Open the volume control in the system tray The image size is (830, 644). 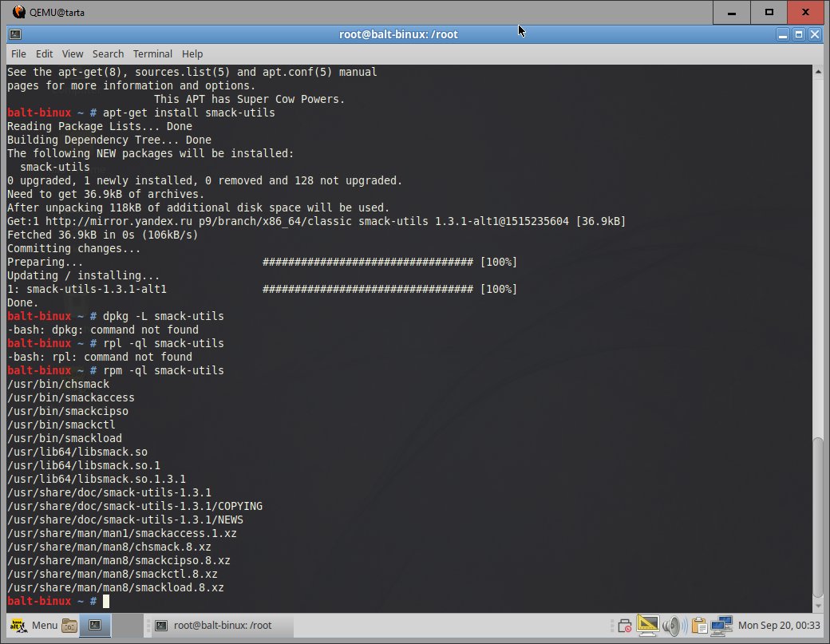[674, 625]
